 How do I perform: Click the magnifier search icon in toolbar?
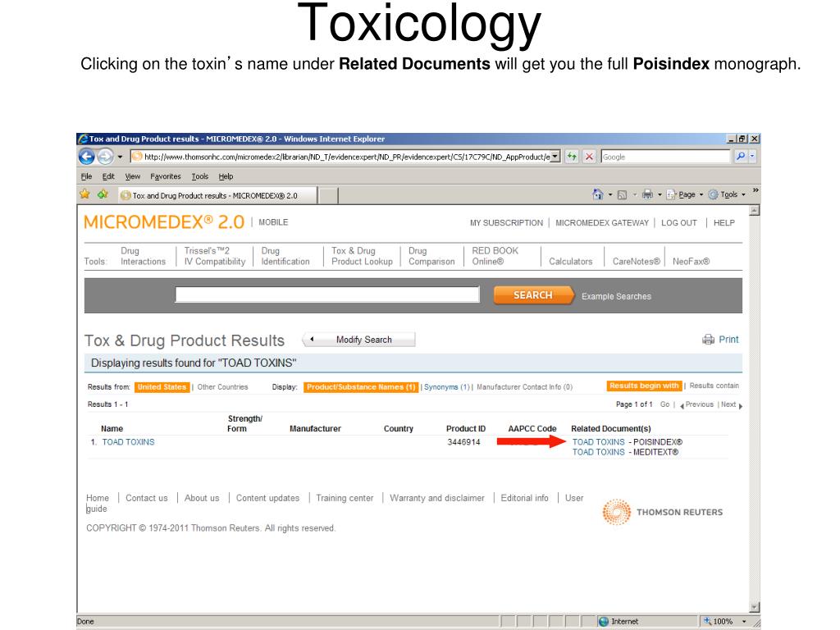pos(741,157)
